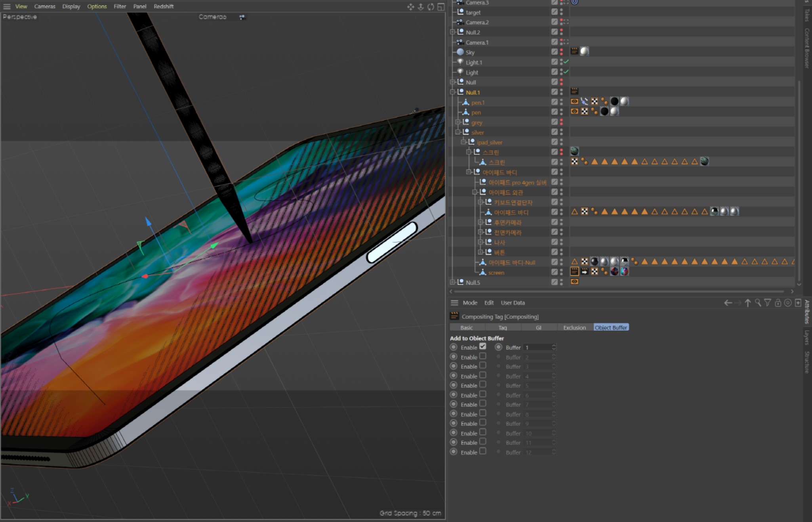Image resolution: width=812 pixels, height=522 pixels.
Task: Click the display eye tag on pen.1
Action: pos(574,101)
